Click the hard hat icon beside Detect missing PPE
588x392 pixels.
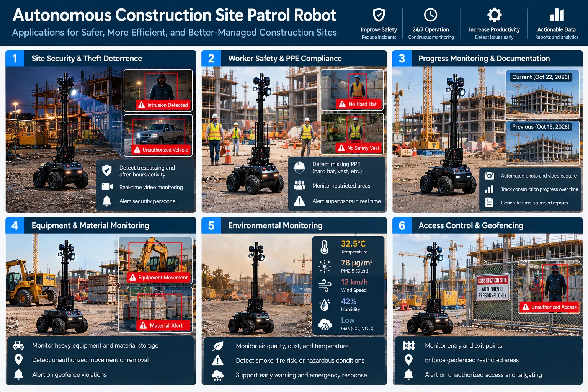coord(299,167)
